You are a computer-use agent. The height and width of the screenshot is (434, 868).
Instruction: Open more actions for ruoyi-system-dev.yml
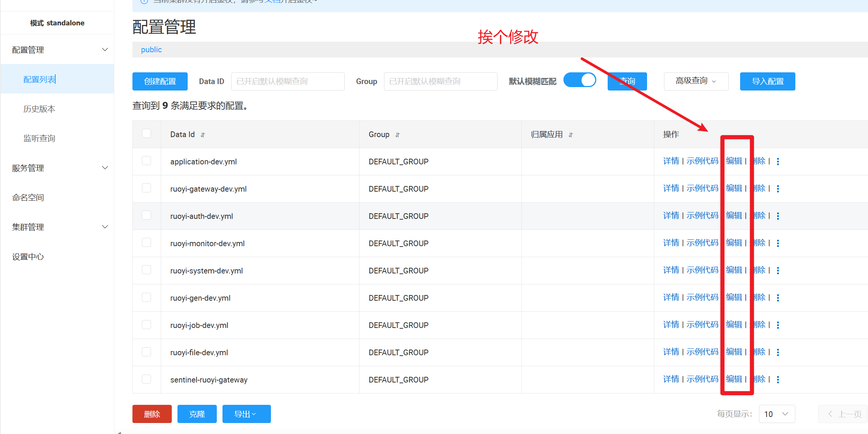coord(778,271)
